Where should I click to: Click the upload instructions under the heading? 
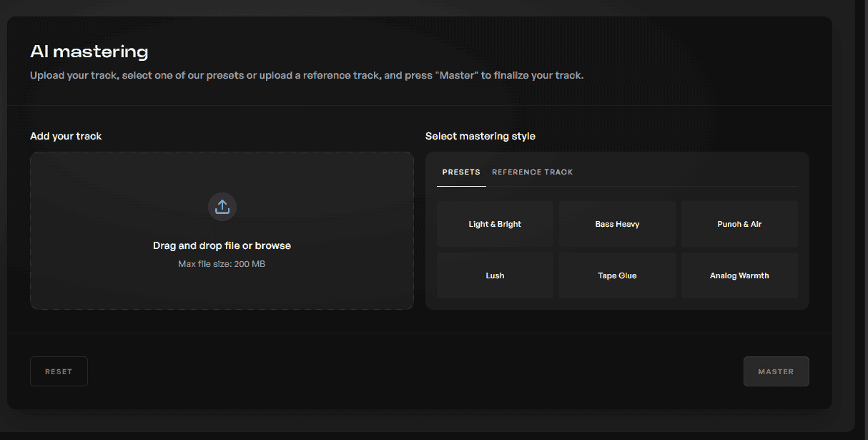click(307, 75)
